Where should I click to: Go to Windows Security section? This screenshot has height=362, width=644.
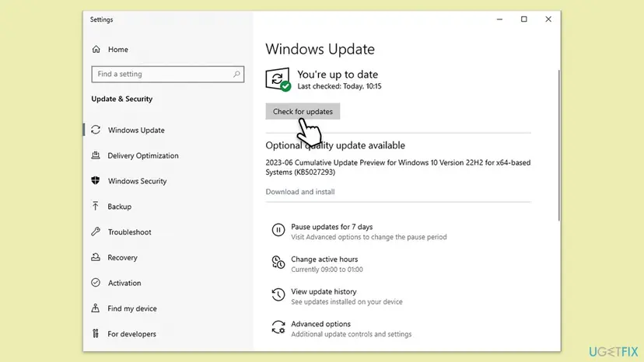tap(137, 181)
